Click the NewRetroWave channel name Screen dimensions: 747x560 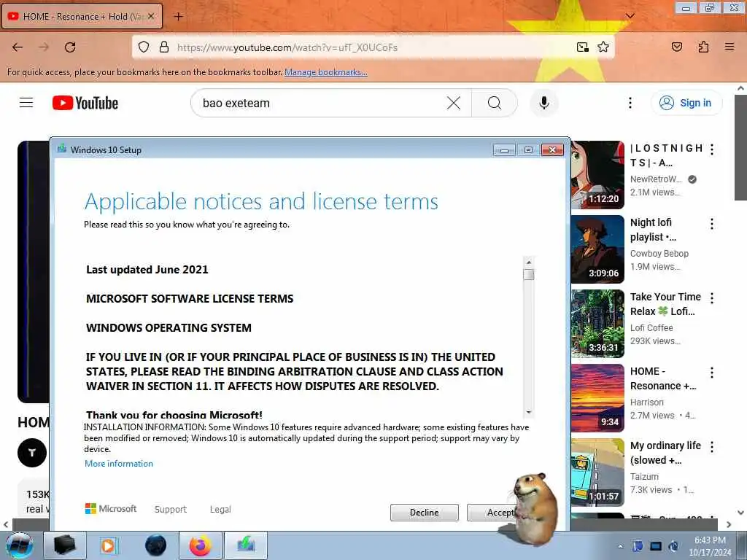[x=656, y=179]
